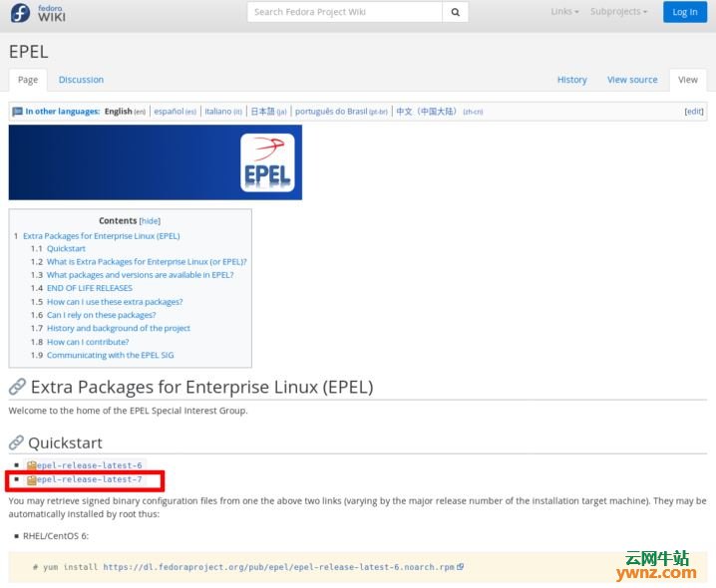Click the English language label
Viewport: 716px width, 588px height.
(118, 112)
